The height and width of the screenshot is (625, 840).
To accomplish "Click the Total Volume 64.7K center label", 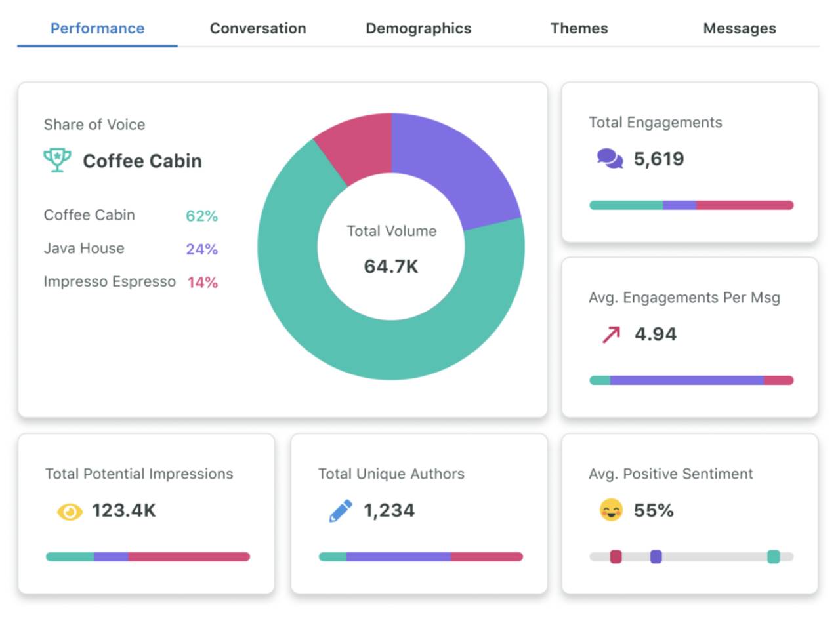I will click(391, 249).
